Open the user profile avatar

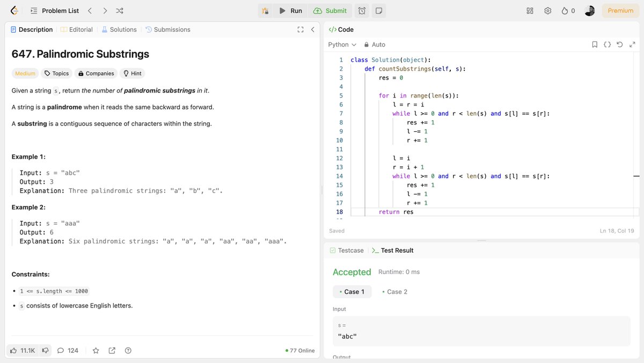pyautogui.click(x=589, y=11)
